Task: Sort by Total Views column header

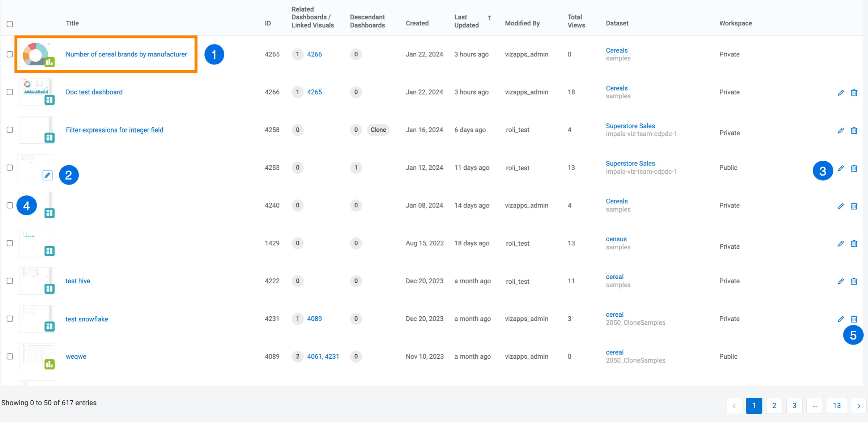Action: coord(576,21)
